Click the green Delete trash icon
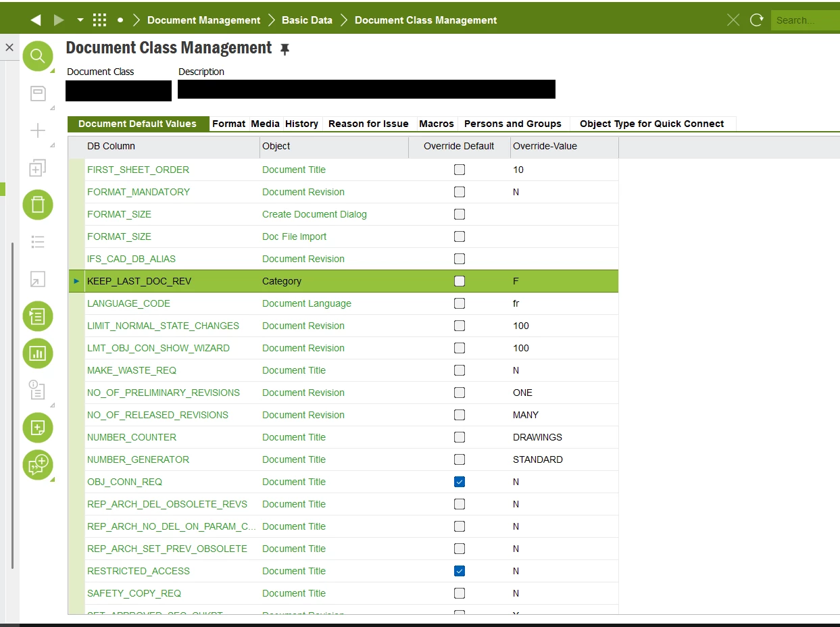 click(x=38, y=204)
